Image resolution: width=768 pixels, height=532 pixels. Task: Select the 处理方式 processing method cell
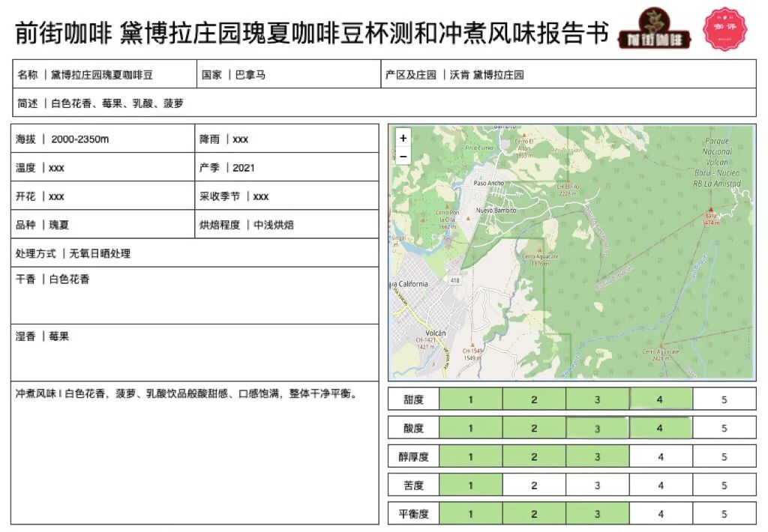click(x=194, y=253)
